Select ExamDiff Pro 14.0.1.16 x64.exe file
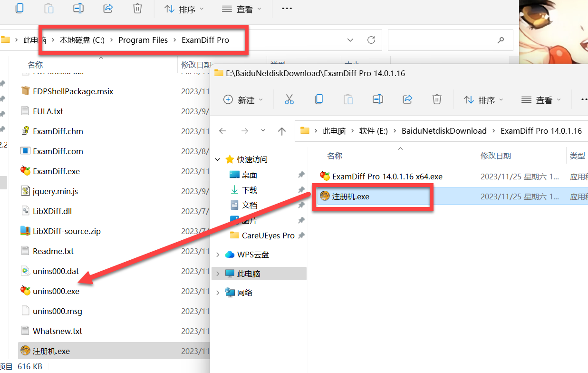The image size is (588, 373). click(x=387, y=177)
